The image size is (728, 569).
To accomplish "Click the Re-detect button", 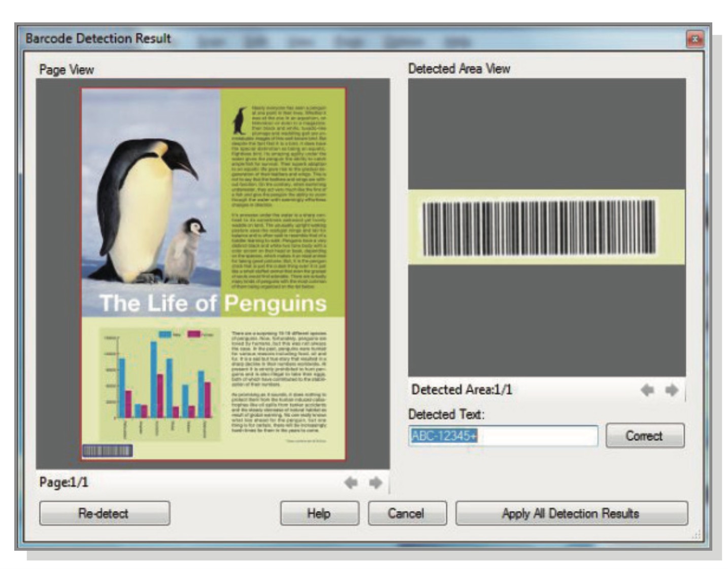I will (x=104, y=514).
